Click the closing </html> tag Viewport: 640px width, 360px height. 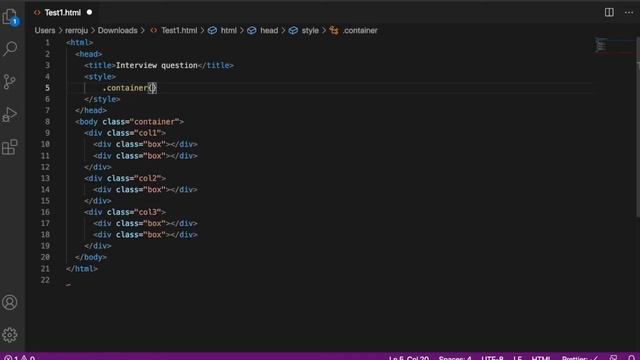click(x=82, y=269)
